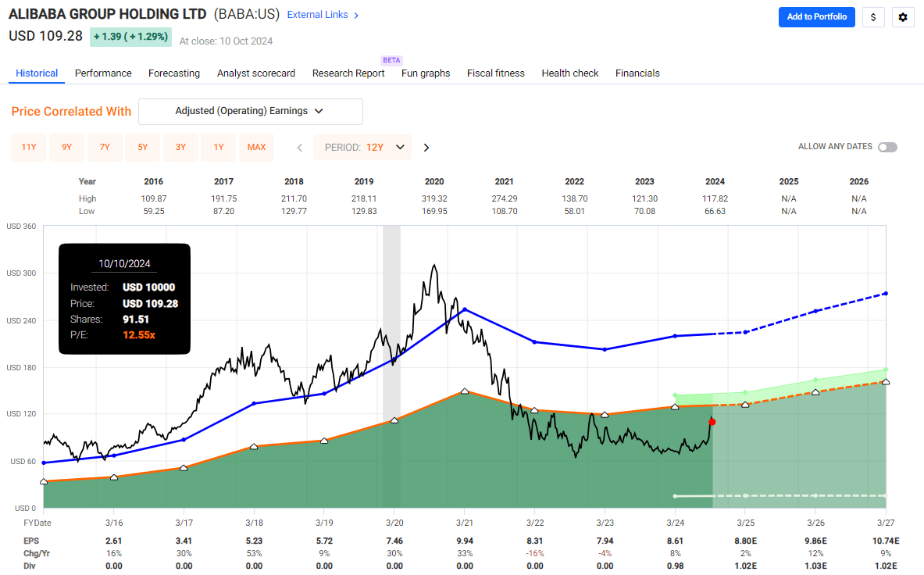Click the red current price dot
The width and height of the screenshot is (924, 575).
[712, 422]
